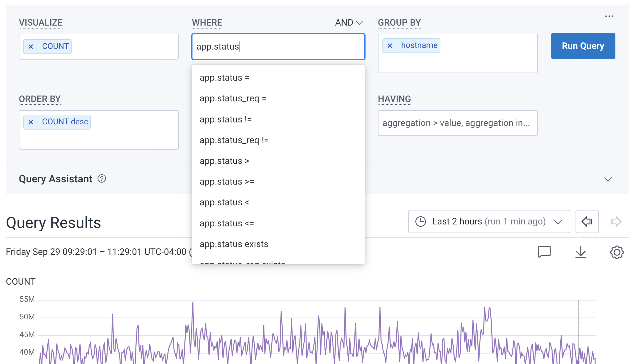
Task: Click the Query Assistant help icon
Action: click(101, 179)
